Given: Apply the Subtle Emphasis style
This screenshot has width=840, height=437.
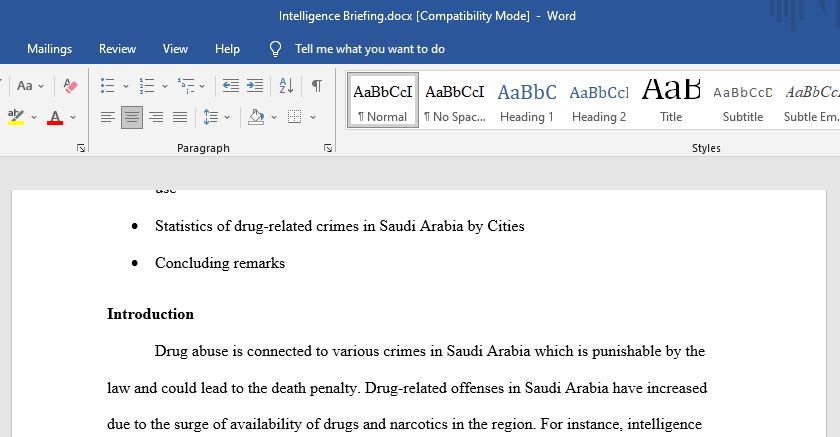Looking at the screenshot, I should (810, 101).
